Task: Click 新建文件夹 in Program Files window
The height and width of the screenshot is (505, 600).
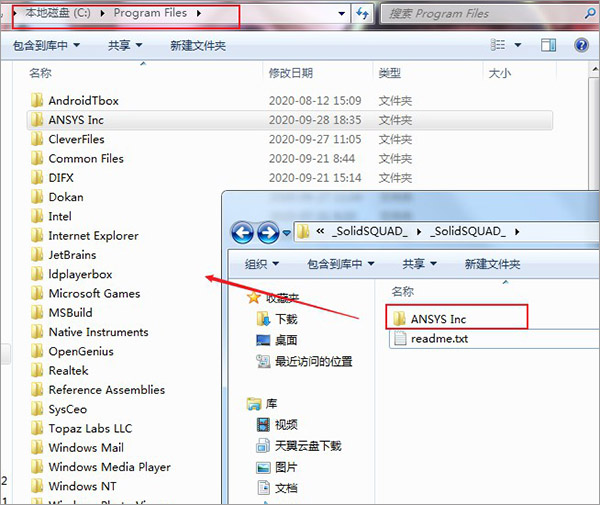Action: [x=198, y=46]
